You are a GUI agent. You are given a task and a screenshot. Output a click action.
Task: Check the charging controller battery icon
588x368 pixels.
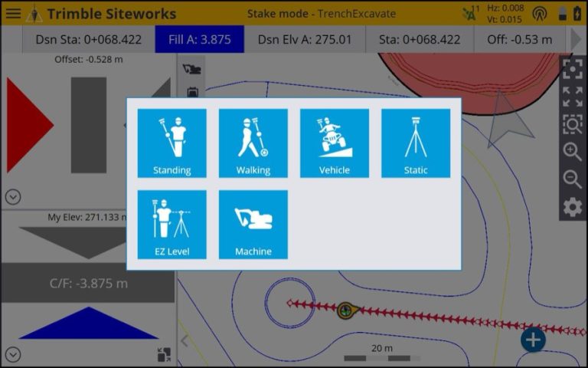[x=578, y=14]
